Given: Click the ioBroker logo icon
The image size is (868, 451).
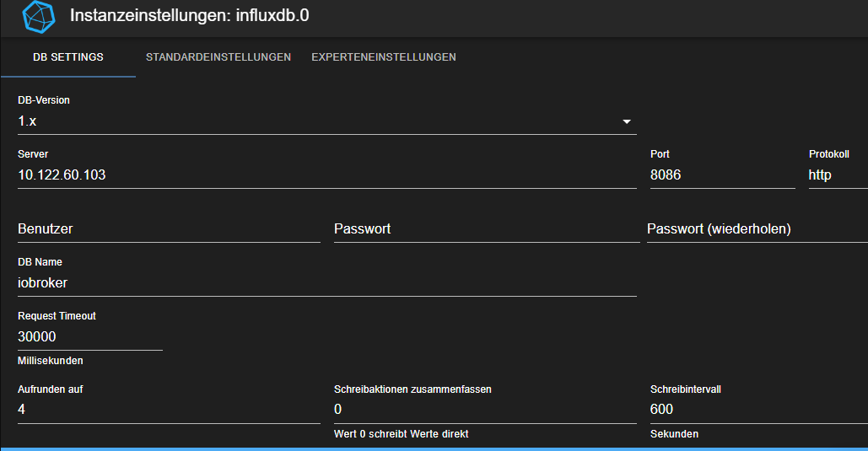Looking at the screenshot, I should (x=39, y=17).
